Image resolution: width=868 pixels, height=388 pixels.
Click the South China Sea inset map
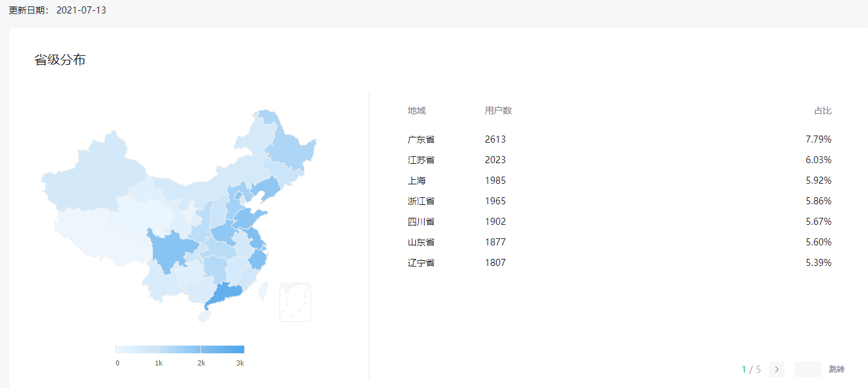(295, 302)
